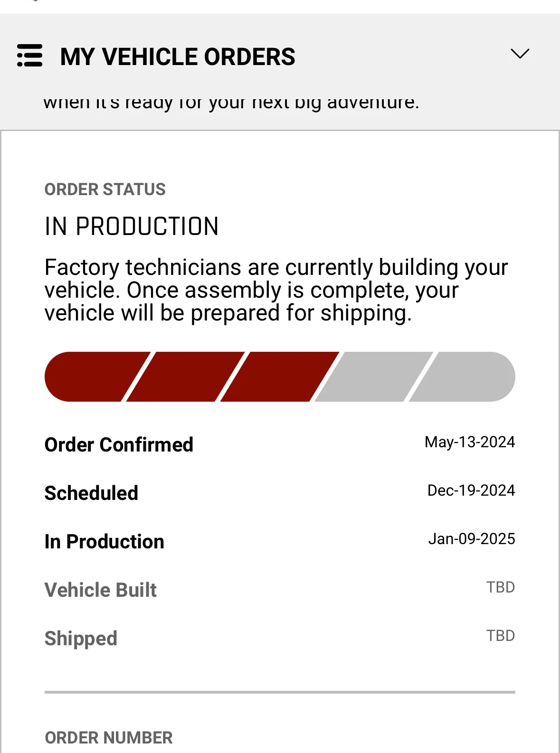This screenshot has height=753, width=560.
Task: Expand the My Vehicle Orders chevron dropdown
Action: tap(520, 54)
